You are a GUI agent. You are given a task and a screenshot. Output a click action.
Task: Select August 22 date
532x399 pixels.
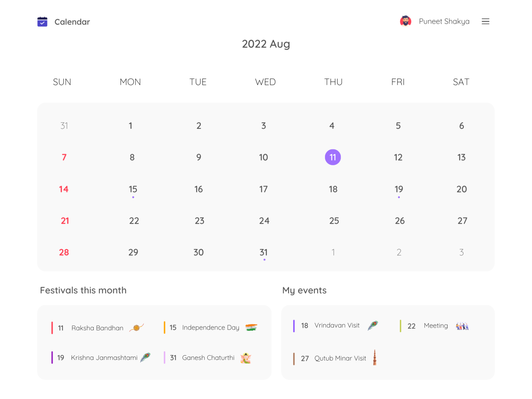[134, 221]
